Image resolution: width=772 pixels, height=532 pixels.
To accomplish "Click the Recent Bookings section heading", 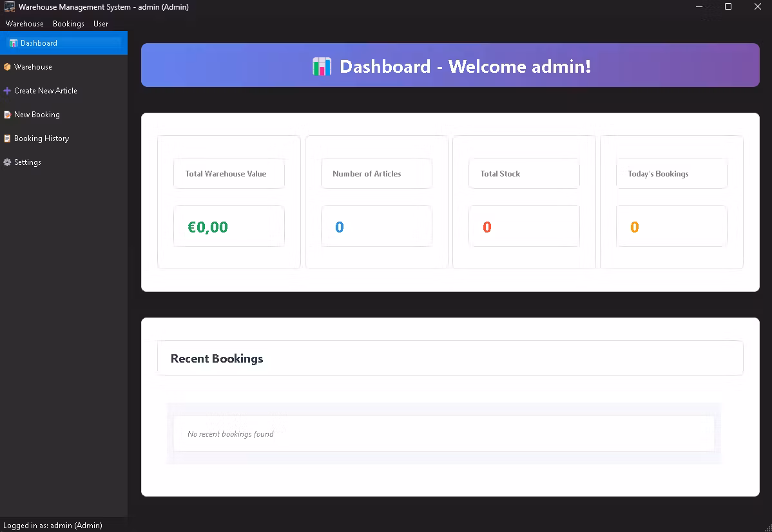I will click(x=217, y=359).
